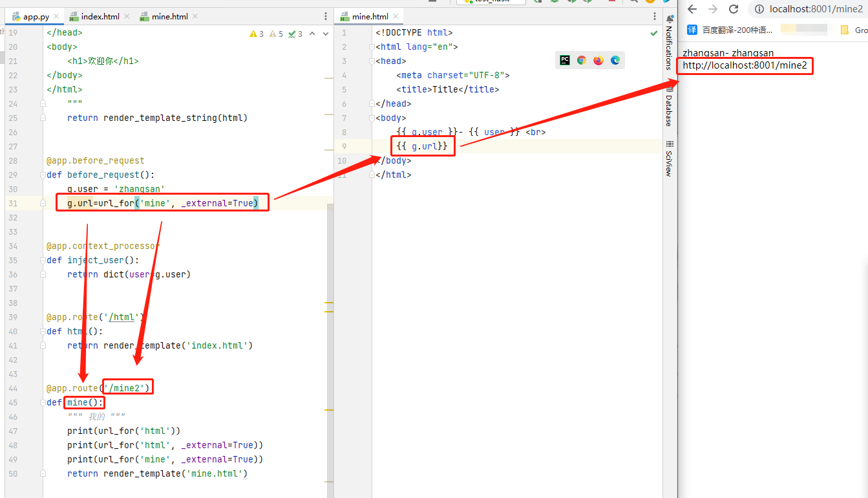Open mine.html preview in Edge
This screenshot has height=498, width=868.
615,60
